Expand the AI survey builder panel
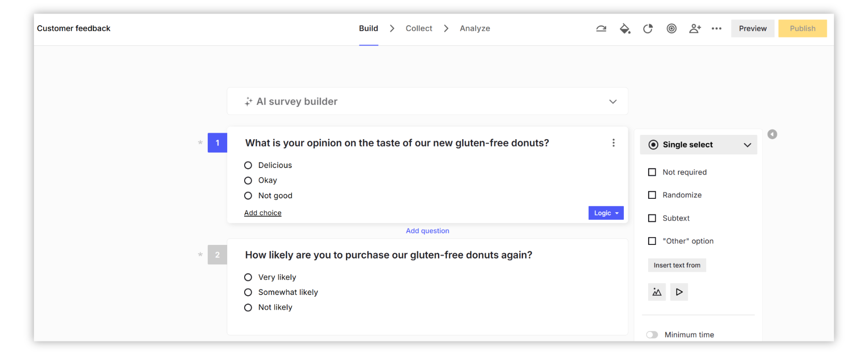Viewport: 868px width, 355px height. pyautogui.click(x=613, y=101)
